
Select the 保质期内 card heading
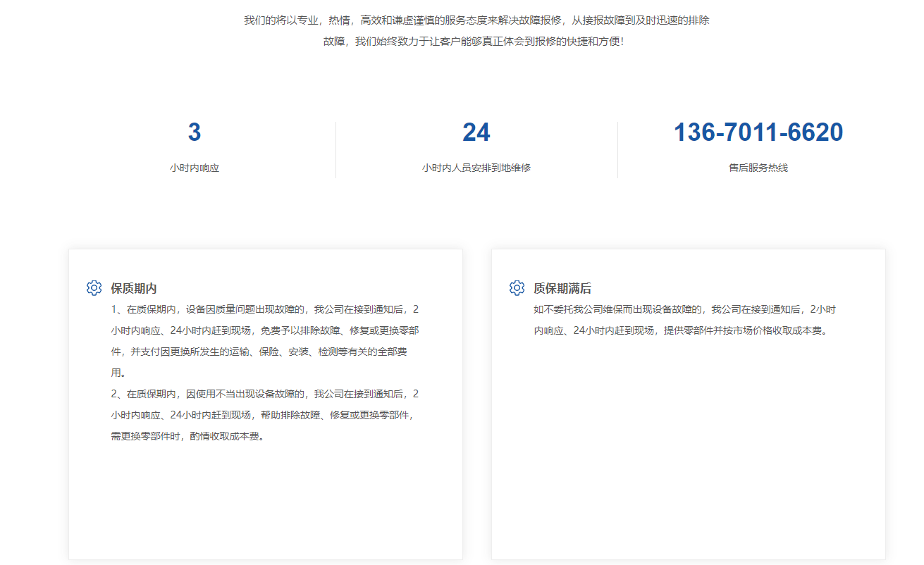(133, 288)
